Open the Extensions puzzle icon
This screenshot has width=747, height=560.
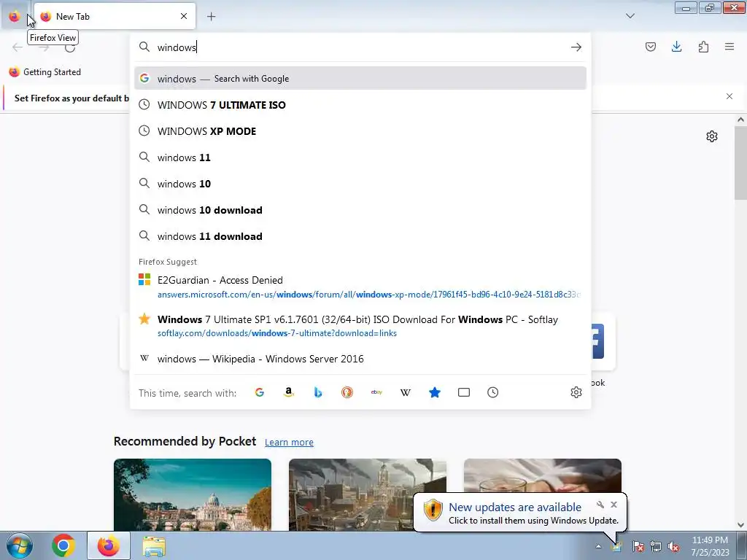click(703, 47)
